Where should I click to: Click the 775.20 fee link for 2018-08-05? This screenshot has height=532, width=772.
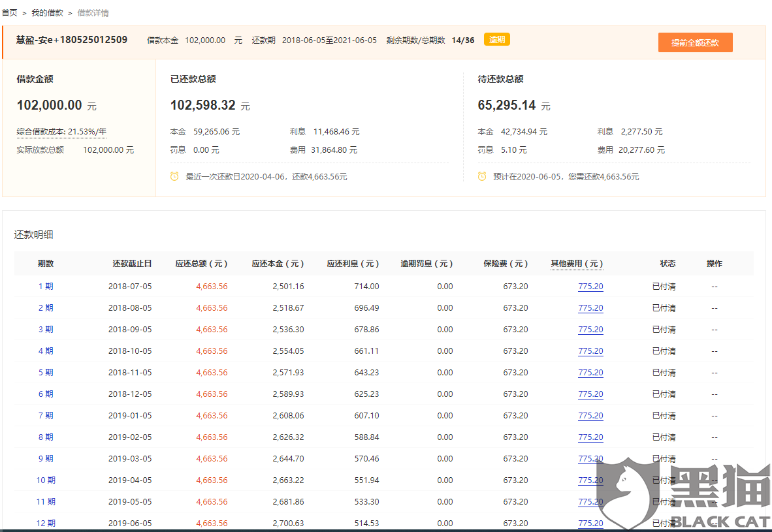point(590,308)
